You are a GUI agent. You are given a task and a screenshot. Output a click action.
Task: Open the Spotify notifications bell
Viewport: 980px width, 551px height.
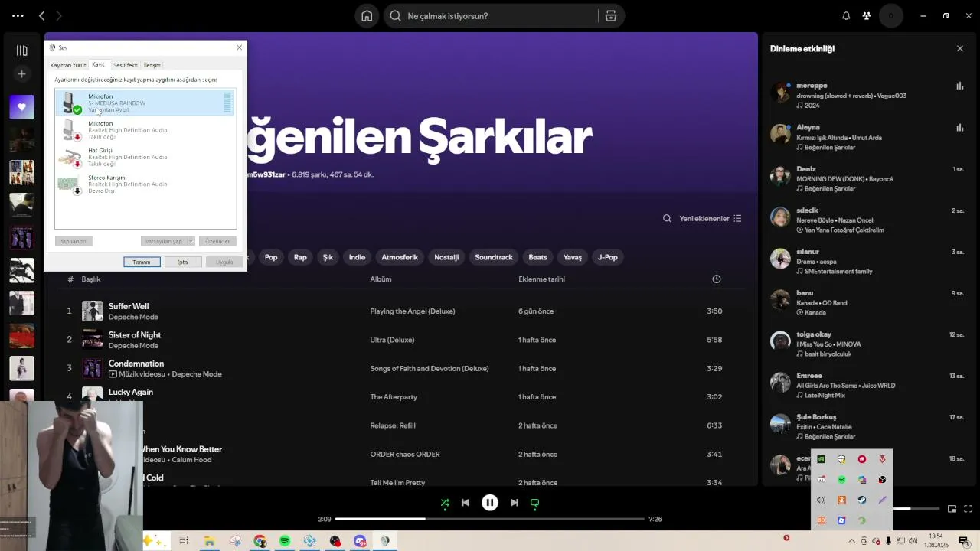846,16
